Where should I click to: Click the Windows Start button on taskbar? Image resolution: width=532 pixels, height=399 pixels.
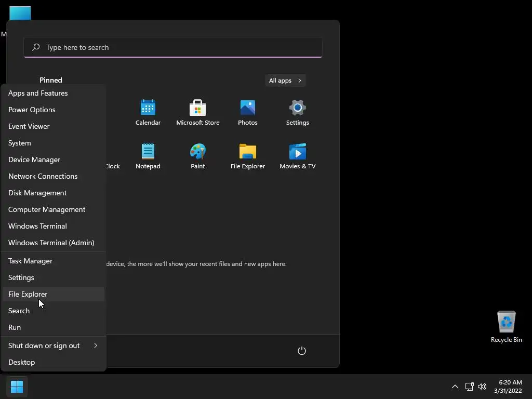[x=17, y=387]
